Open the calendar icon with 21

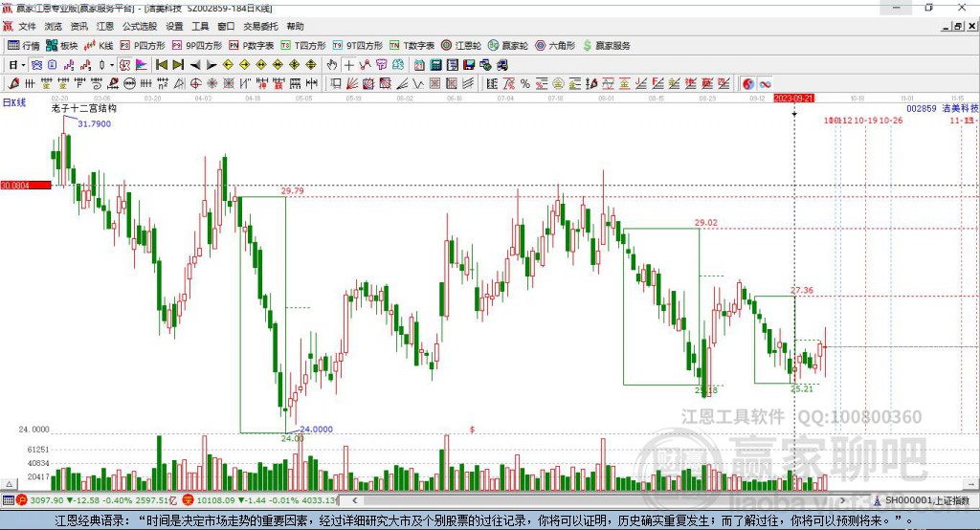[419, 65]
